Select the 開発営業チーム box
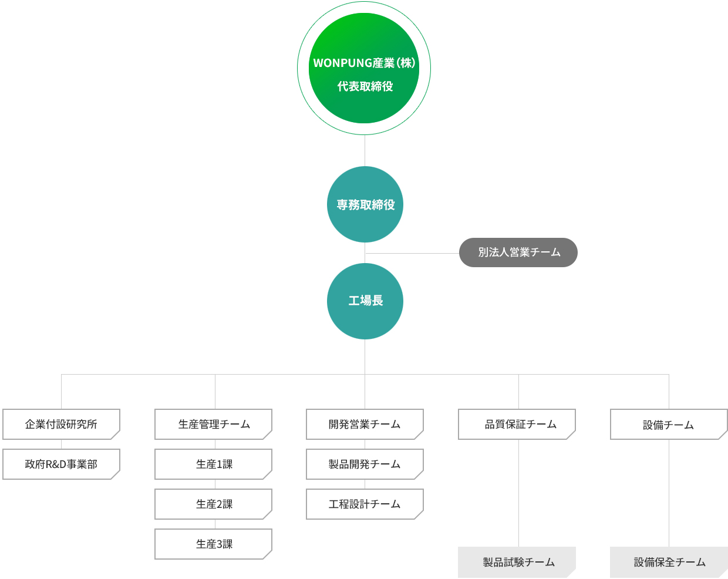This screenshot has width=728, height=579. (365, 424)
